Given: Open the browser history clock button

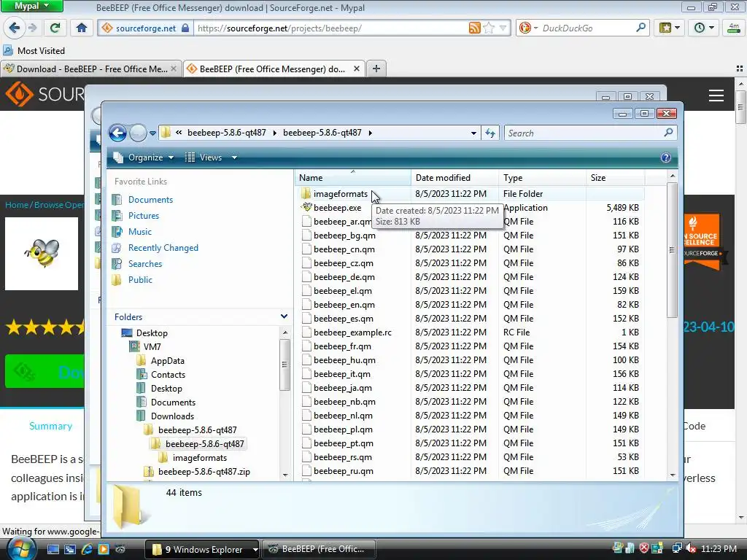Looking at the screenshot, I should [704, 28].
